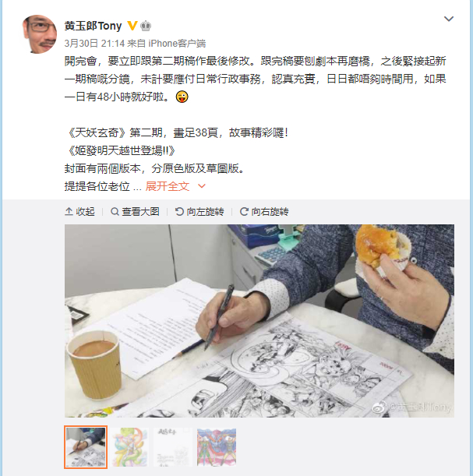The height and width of the screenshot is (476, 473).
Task: Click the 黄玉郎Tony profile avatar
Action: pos(40,34)
